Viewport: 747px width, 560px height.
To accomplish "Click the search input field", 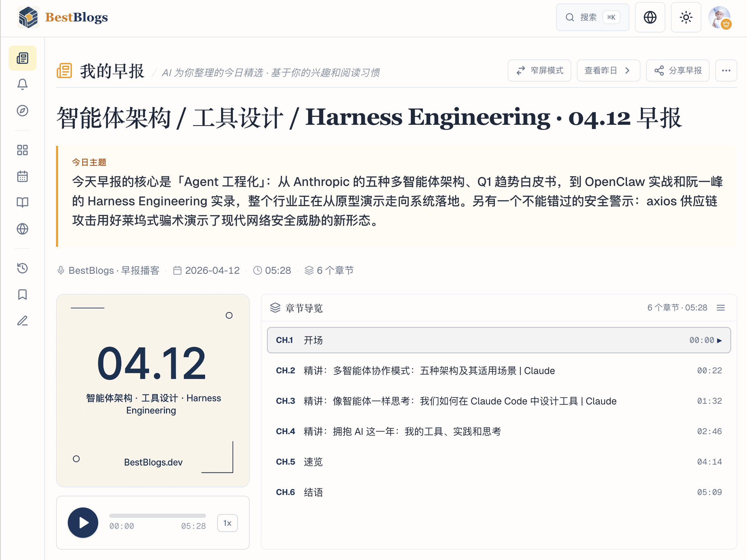I will coord(592,17).
